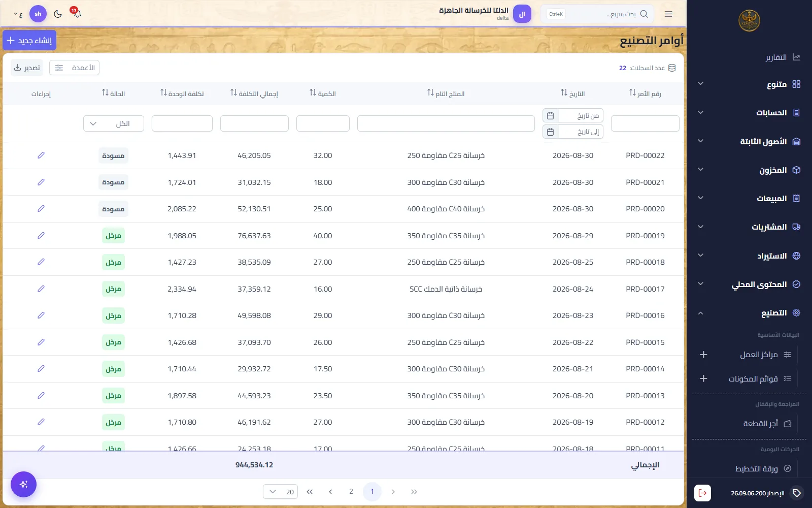Edit order PRD-00017 pencil icon
This screenshot has width=812, height=508.
pyautogui.click(x=41, y=289)
